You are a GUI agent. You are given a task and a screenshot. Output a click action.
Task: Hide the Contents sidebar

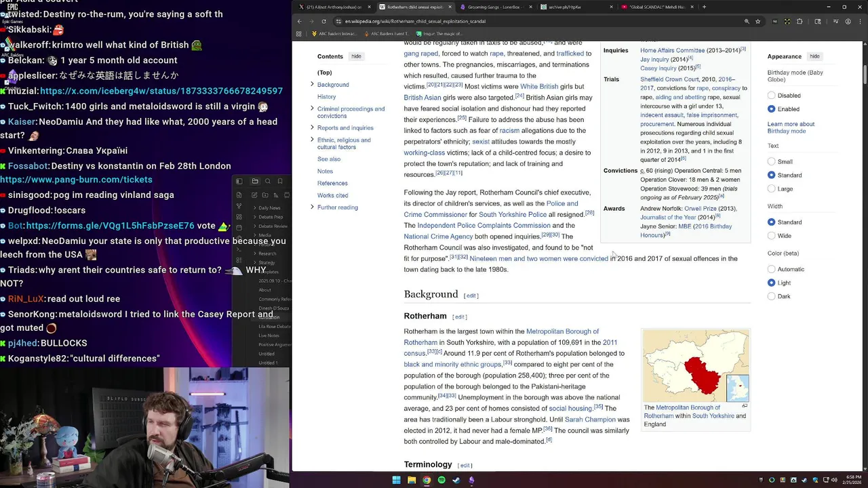pyautogui.click(x=356, y=56)
